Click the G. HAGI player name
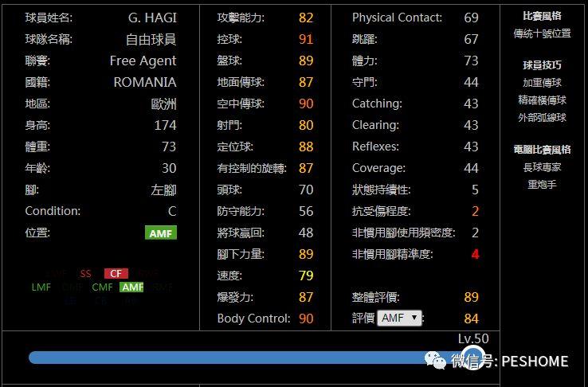This screenshot has width=588, height=387. 152,18
